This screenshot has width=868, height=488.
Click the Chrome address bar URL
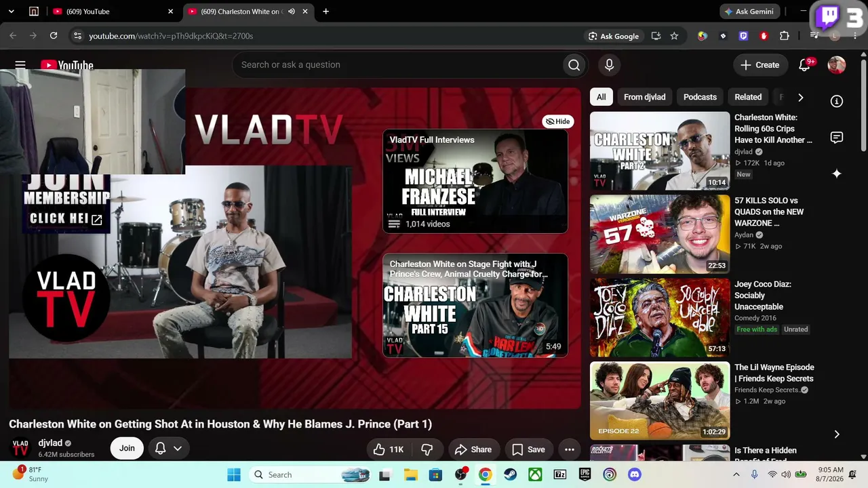(x=171, y=36)
